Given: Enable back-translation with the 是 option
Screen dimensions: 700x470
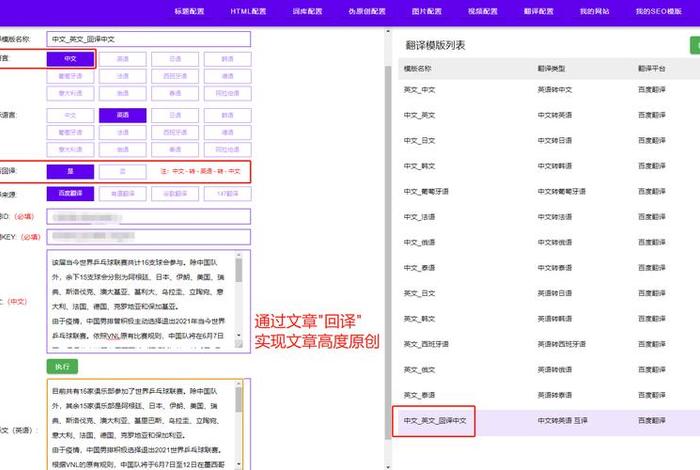Looking at the screenshot, I should point(70,171).
